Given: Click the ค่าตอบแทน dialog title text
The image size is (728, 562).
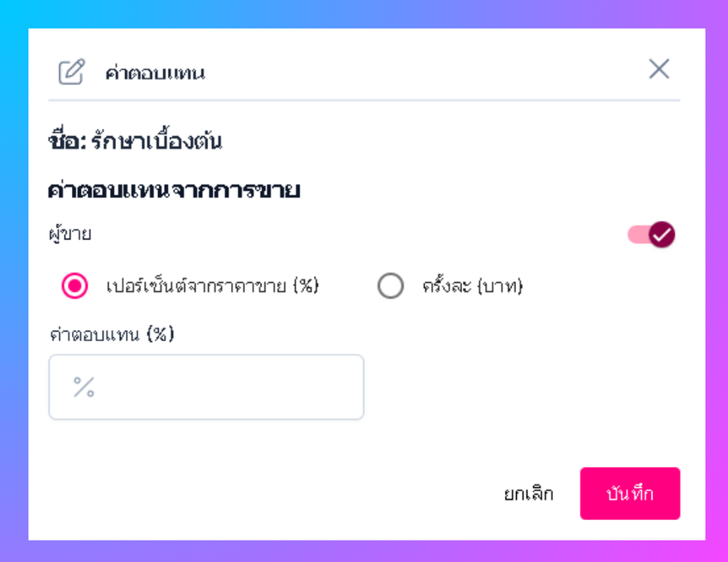Looking at the screenshot, I should click(155, 74).
